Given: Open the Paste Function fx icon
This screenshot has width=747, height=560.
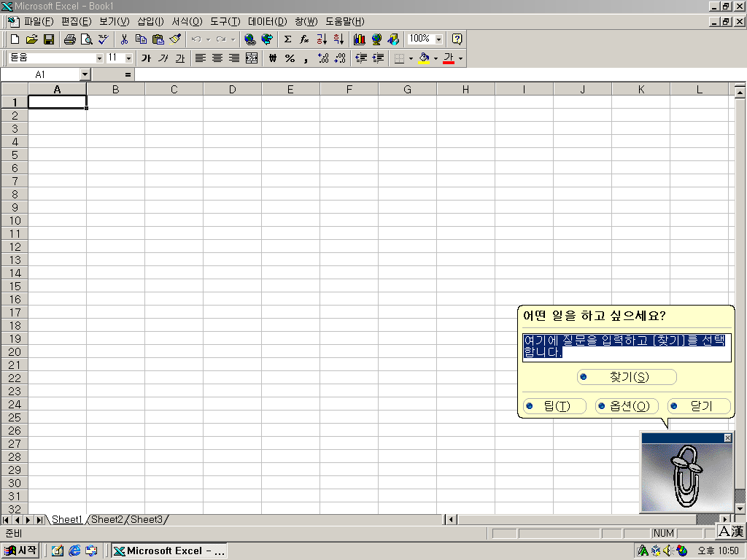Looking at the screenshot, I should pyautogui.click(x=304, y=39).
